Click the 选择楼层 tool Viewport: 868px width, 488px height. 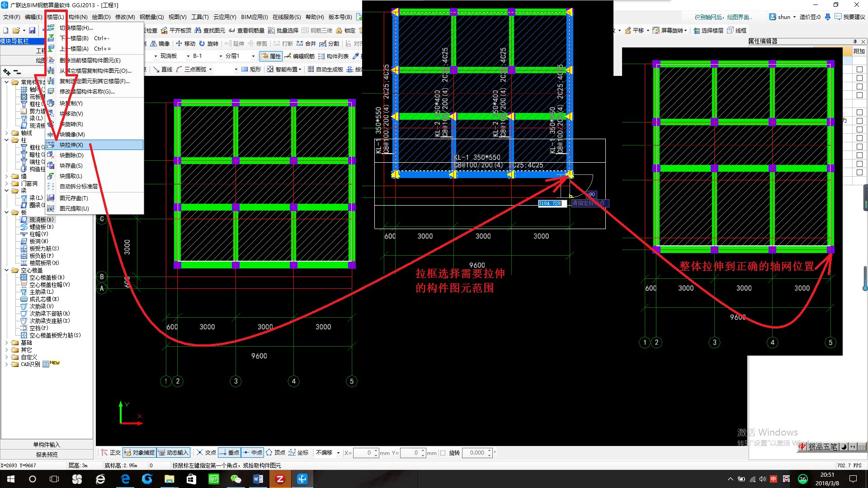(708, 30)
